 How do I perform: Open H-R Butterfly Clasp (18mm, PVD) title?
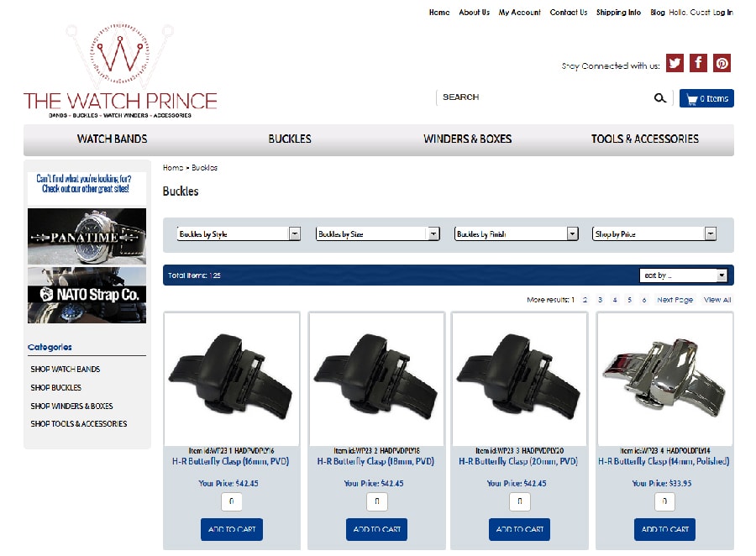coord(375,461)
